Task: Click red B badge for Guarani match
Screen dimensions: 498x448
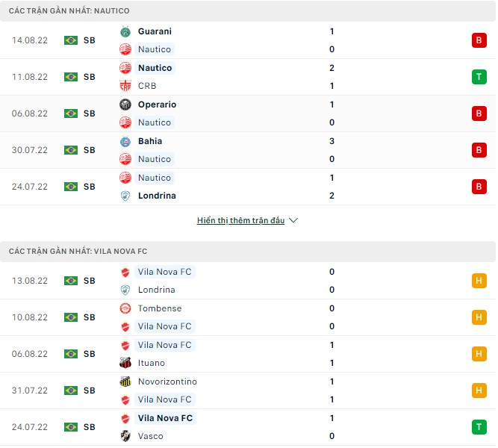Action: coord(479,40)
